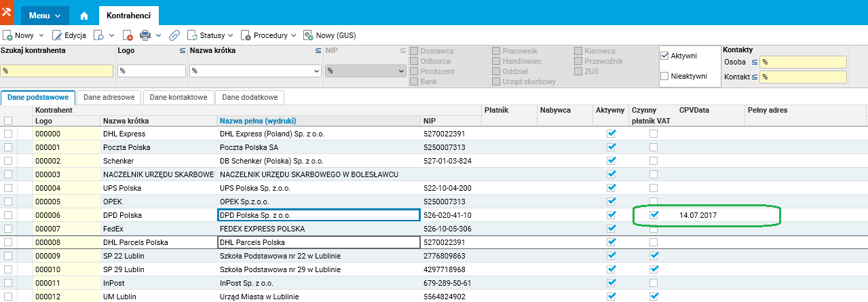Click the Nowy (new contractor) button
This screenshot has height=302, width=868.
click(19, 35)
